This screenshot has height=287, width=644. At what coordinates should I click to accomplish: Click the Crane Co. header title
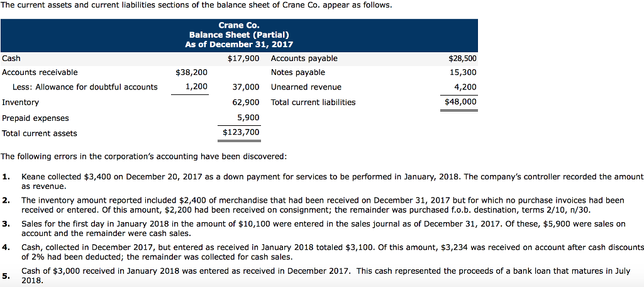(x=239, y=26)
